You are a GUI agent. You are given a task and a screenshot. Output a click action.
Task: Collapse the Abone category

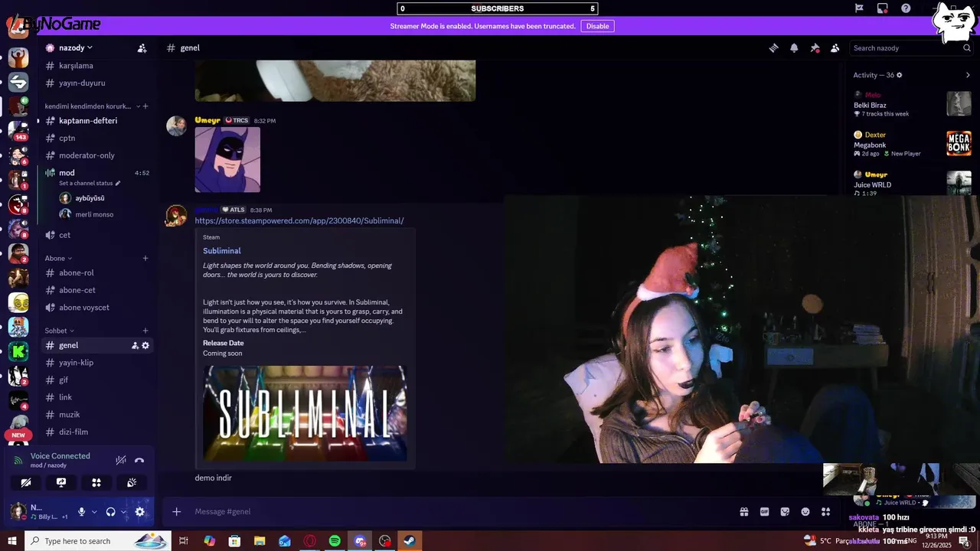coord(58,259)
